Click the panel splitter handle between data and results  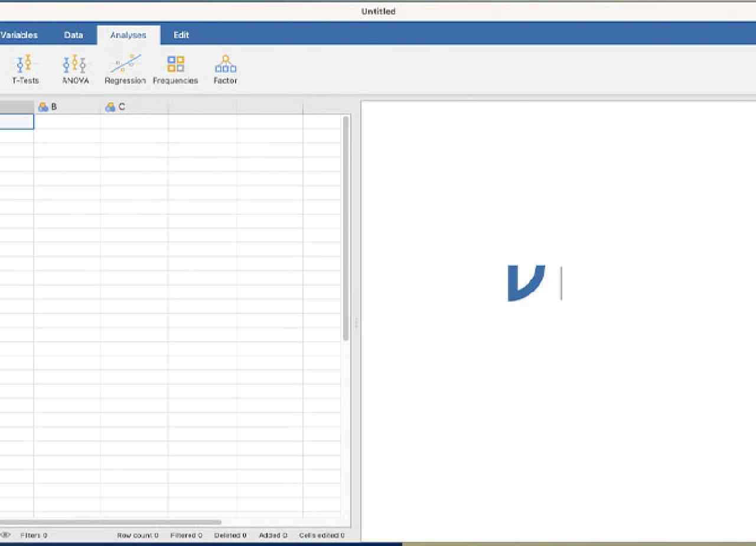click(356, 323)
